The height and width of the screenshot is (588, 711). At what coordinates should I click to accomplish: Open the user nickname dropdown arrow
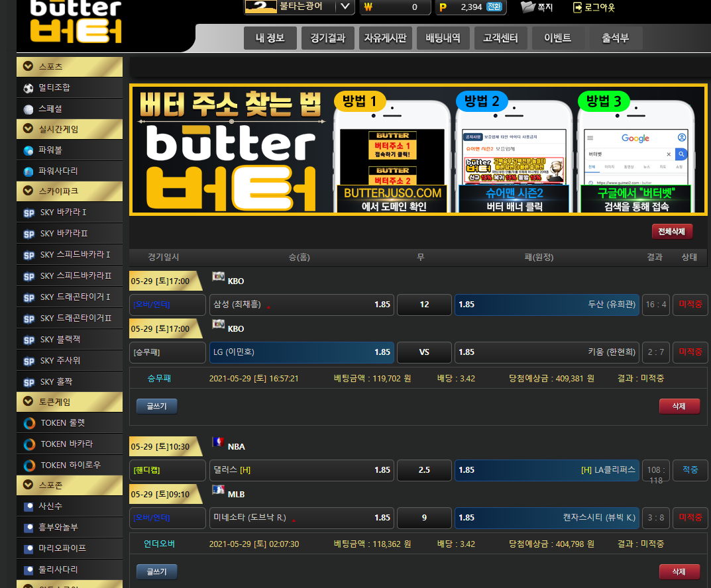(x=345, y=7)
